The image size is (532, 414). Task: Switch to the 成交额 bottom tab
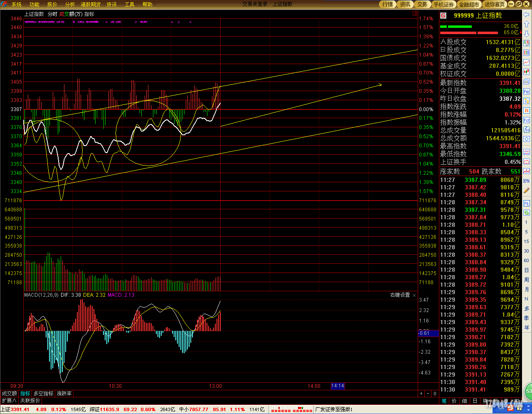pos(10,393)
